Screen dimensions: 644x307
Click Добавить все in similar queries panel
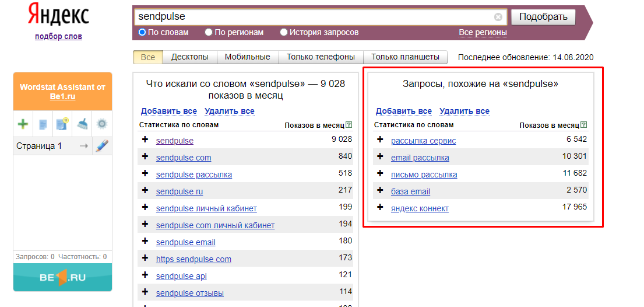click(404, 111)
